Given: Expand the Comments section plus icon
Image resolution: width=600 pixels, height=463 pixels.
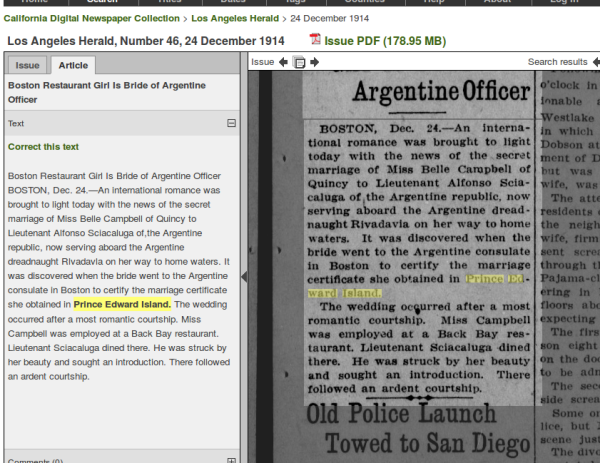Looking at the screenshot, I should (x=232, y=460).
